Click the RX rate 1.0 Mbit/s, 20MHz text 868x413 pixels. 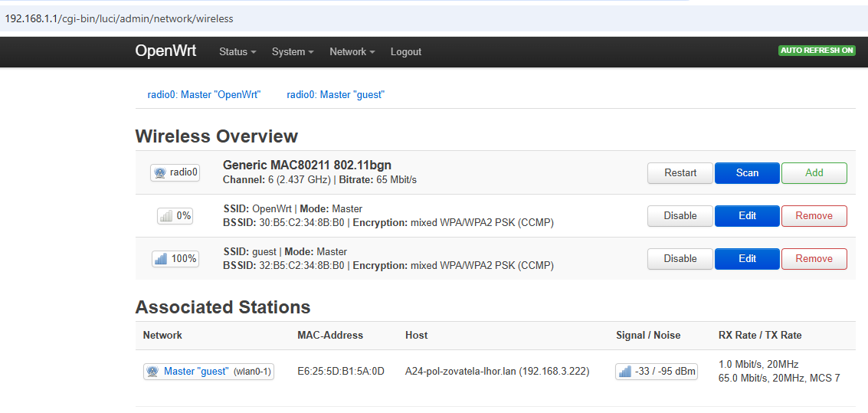[x=758, y=364]
